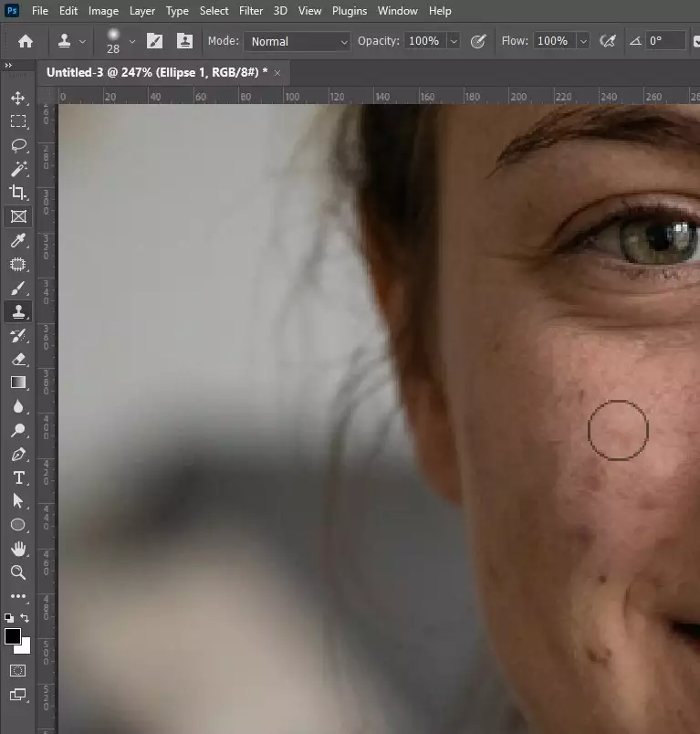Select the History Brush tool
The image size is (700, 734).
pyautogui.click(x=18, y=336)
